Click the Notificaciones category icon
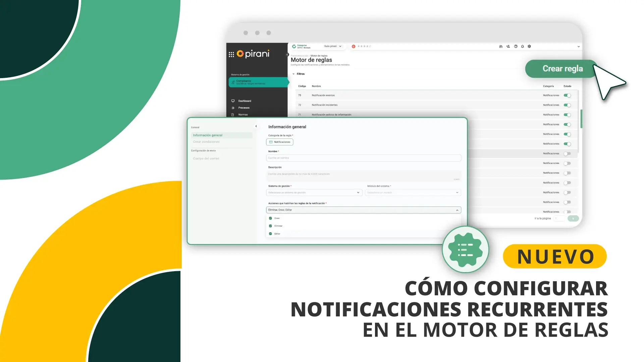Viewport: 644px width, 362px height. click(x=271, y=142)
